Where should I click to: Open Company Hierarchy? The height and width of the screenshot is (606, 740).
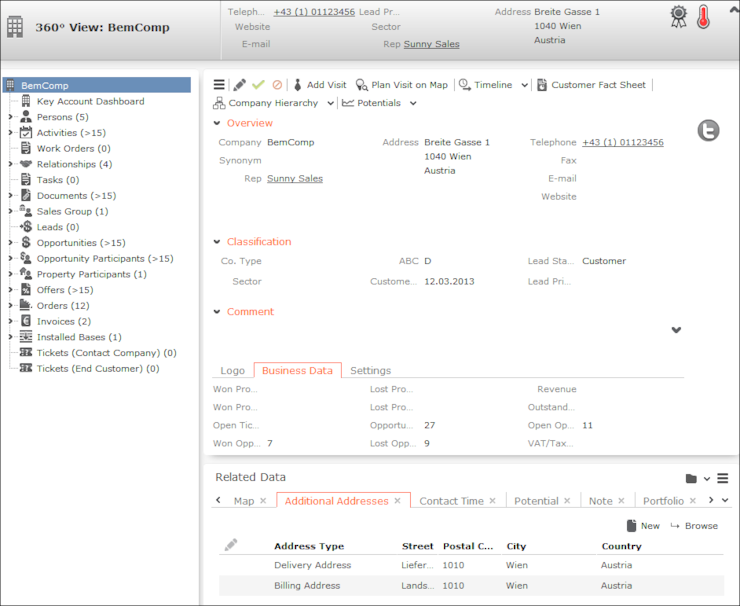[x=266, y=103]
